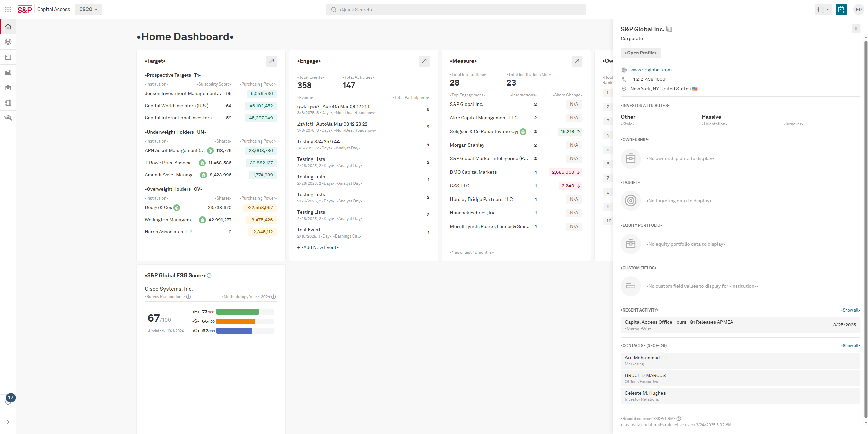Click the ESG Score info icon
This screenshot has height=434, width=868.
pos(209,276)
